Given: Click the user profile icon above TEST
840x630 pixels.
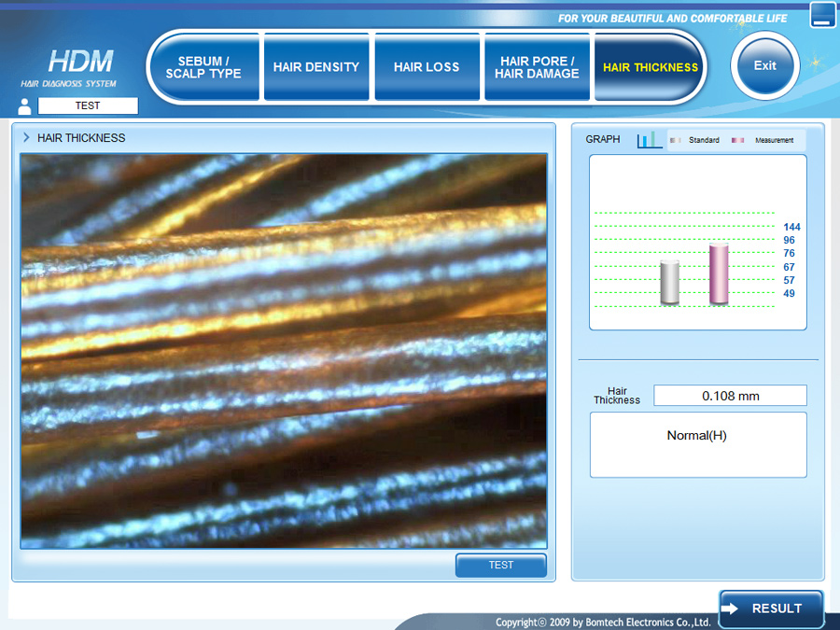Looking at the screenshot, I should pyautogui.click(x=25, y=106).
